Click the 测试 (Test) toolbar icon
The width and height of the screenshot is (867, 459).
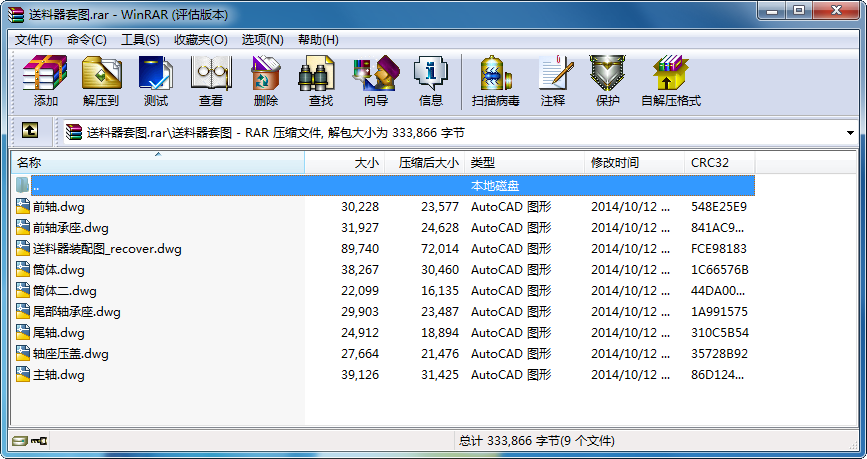tap(155, 73)
